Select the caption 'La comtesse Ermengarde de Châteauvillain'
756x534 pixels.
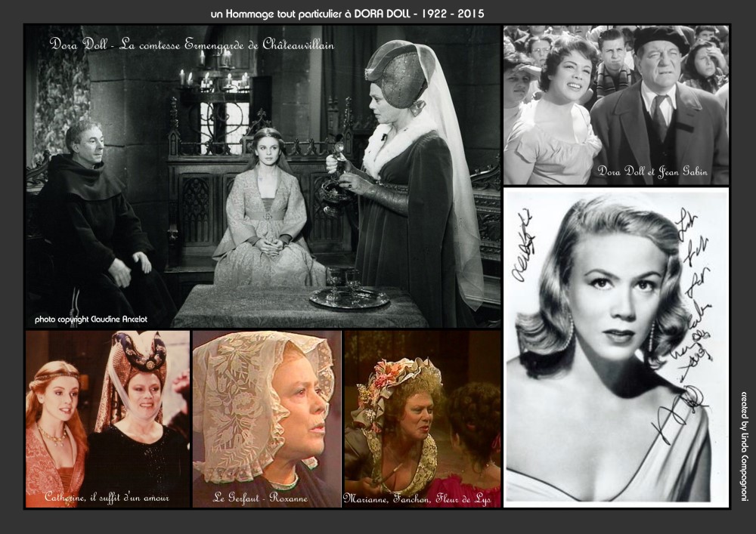(226, 45)
